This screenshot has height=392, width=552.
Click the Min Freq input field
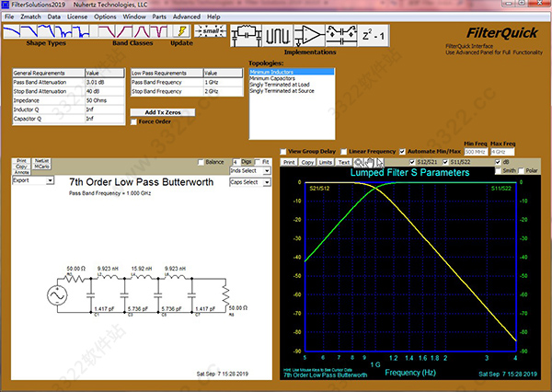[476, 152]
